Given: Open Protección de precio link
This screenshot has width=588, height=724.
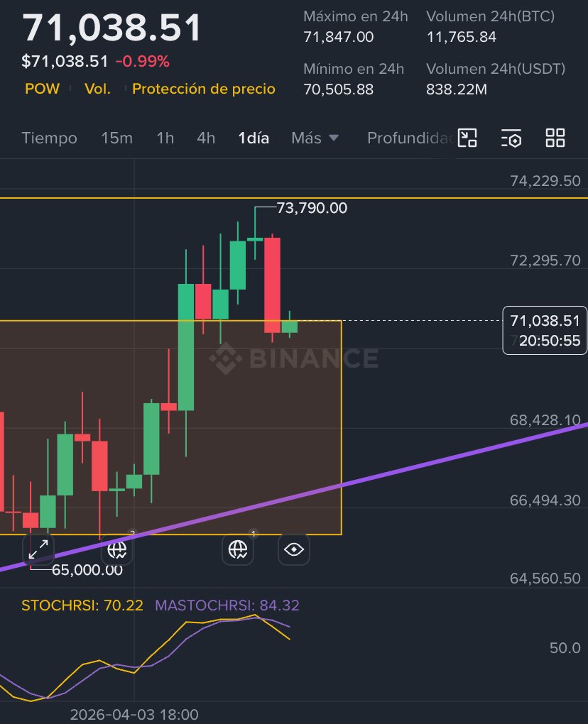Looking at the screenshot, I should pyautogui.click(x=204, y=88).
